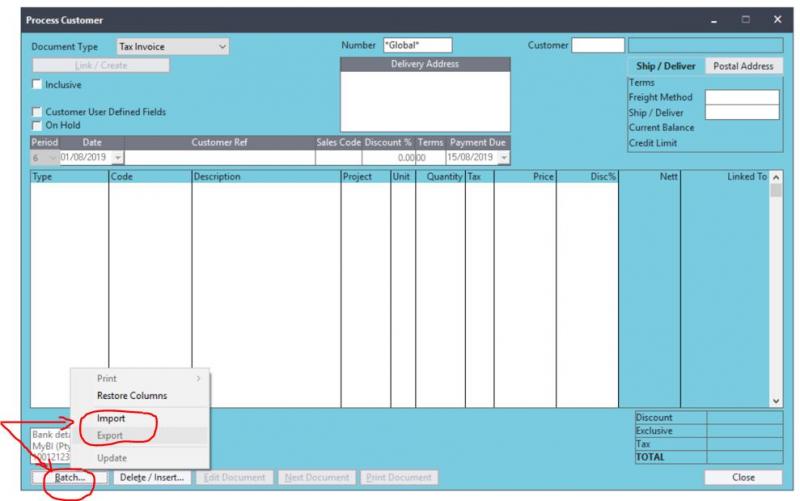This screenshot has width=800, height=501.
Task: Check the On Hold option
Action: click(37, 126)
